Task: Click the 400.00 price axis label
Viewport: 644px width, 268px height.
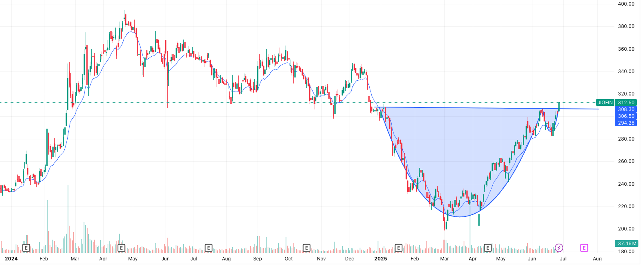Action: (626, 4)
